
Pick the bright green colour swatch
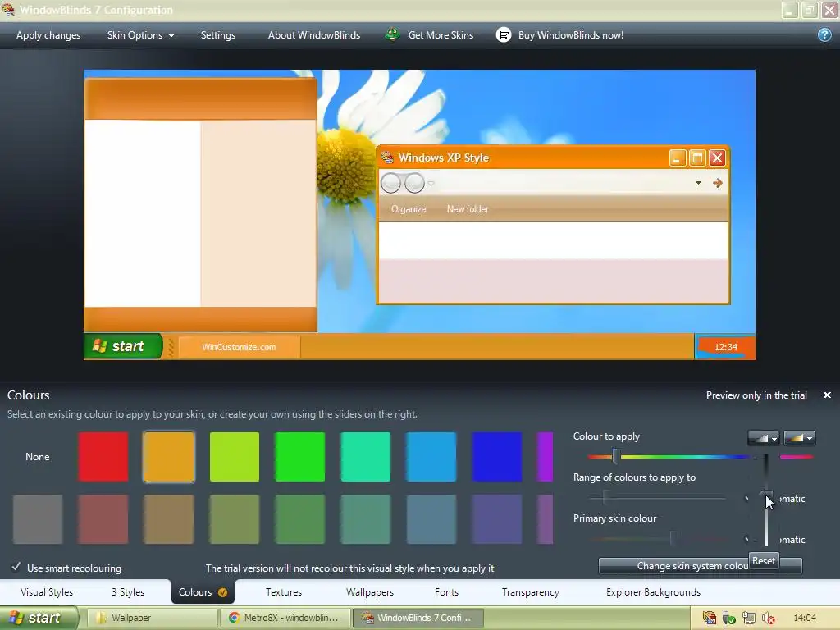click(x=299, y=456)
